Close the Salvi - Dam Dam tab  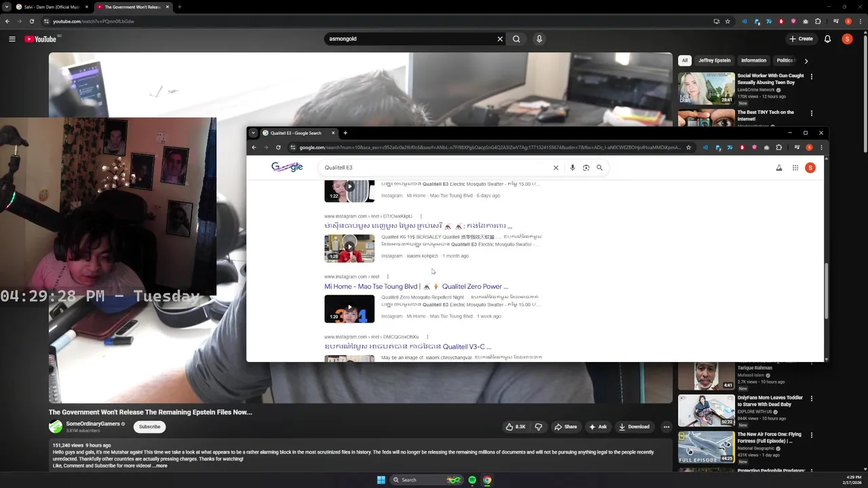[x=86, y=7]
